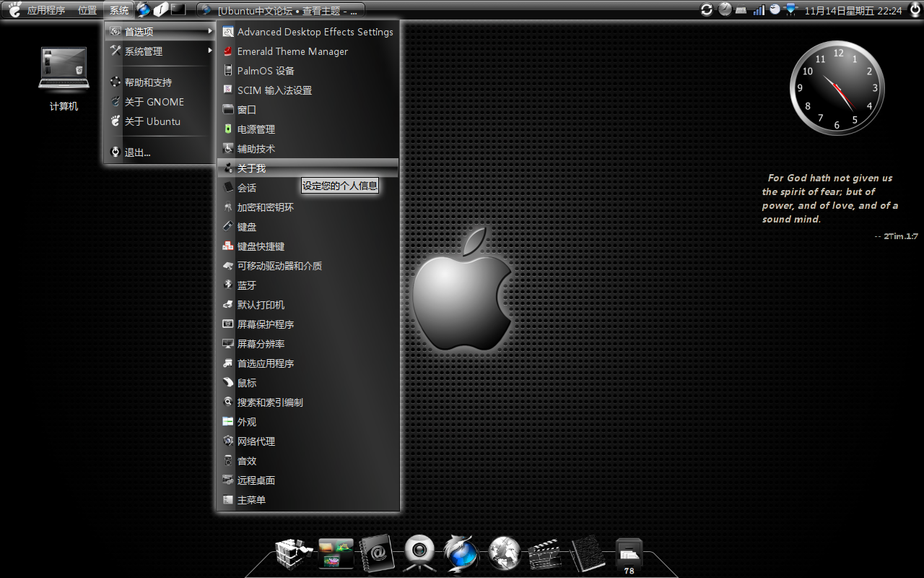
Task: Open Advanced Desktop Effects Settings
Action: [x=308, y=32]
